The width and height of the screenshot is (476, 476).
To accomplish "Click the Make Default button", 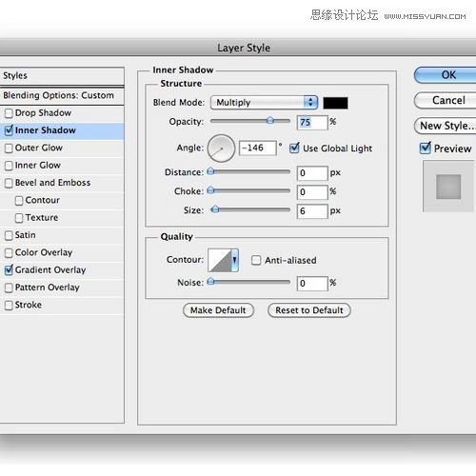I will point(218,310).
